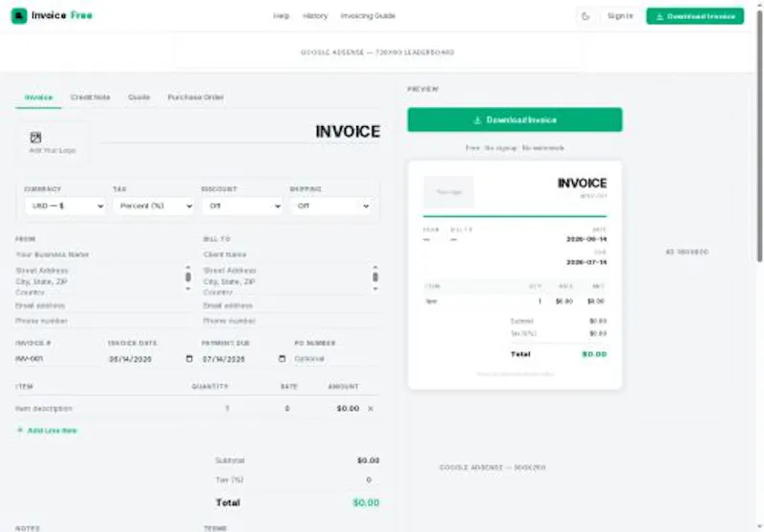Click the INVOICE title field

242,132
